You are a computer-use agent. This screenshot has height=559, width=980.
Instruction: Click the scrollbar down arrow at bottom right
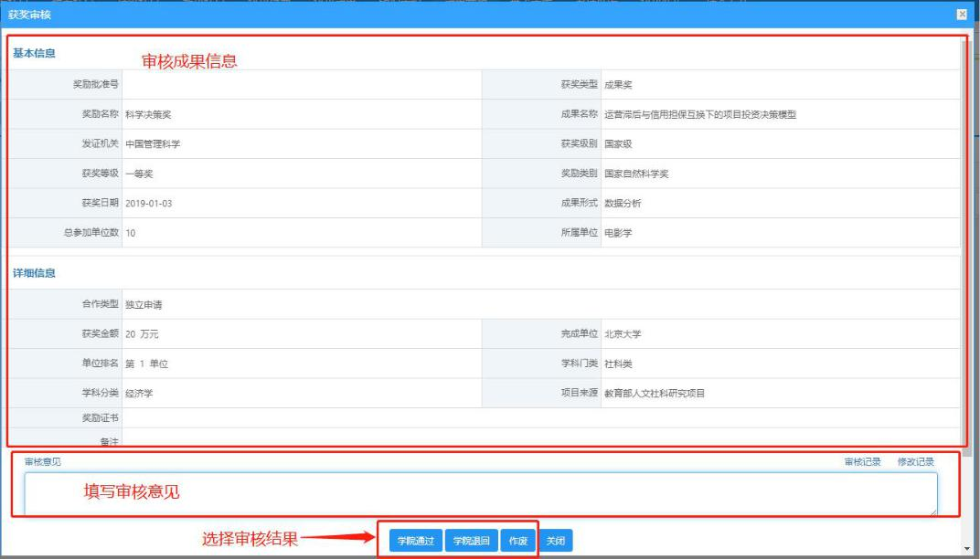(x=967, y=548)
